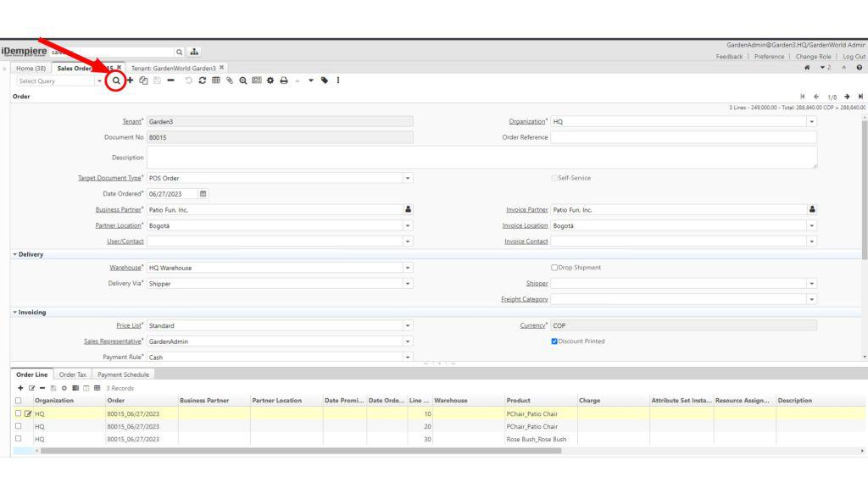Viewport: 868px width, 488px height.
Task: Expand the Target Document Type dropdown
Action: pos(408,178)
